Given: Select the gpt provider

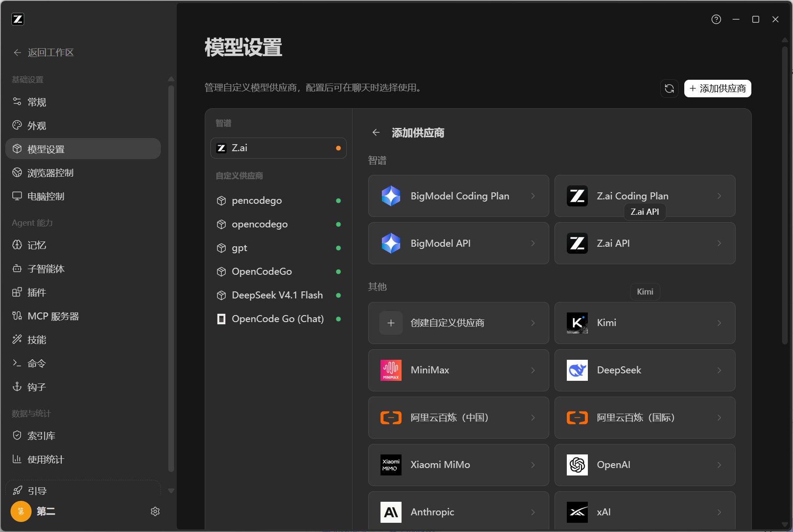Looking at the screenshot, I should (278, 248).
